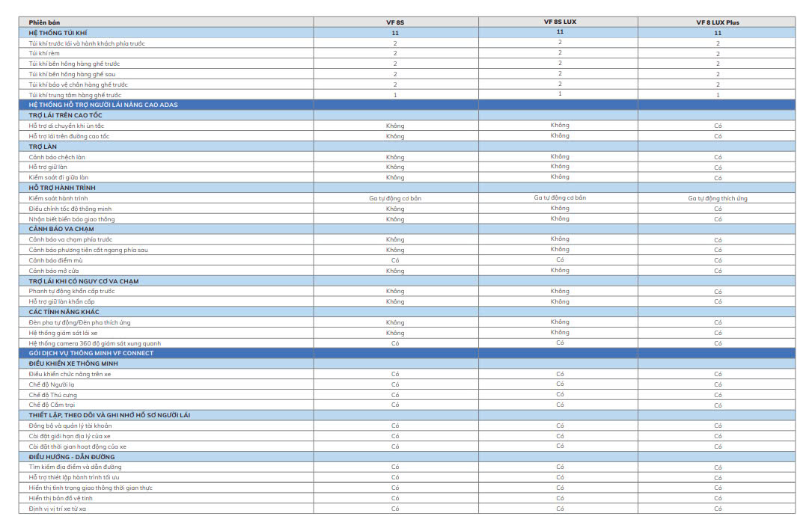Select 'Cài đặt giới hạn địa lý của xe'
The height and width of the screenshot is (525, 812).
click(x=70, y=436)
